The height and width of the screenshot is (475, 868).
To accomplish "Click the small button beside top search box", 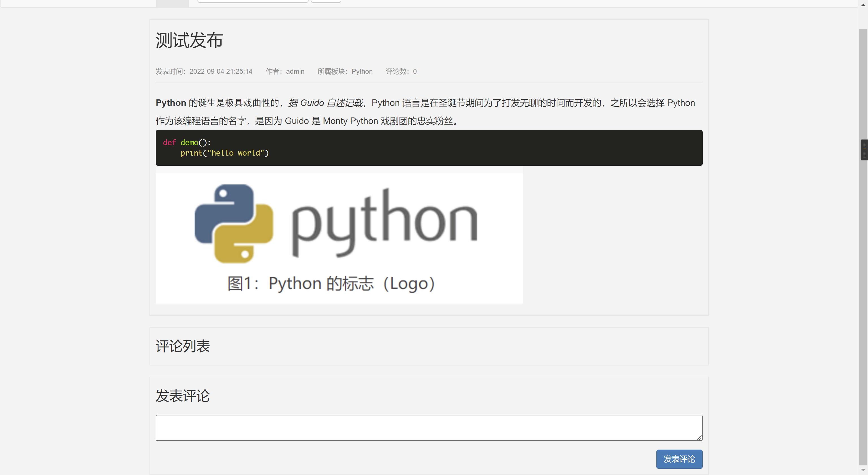I will coord(326,1).
